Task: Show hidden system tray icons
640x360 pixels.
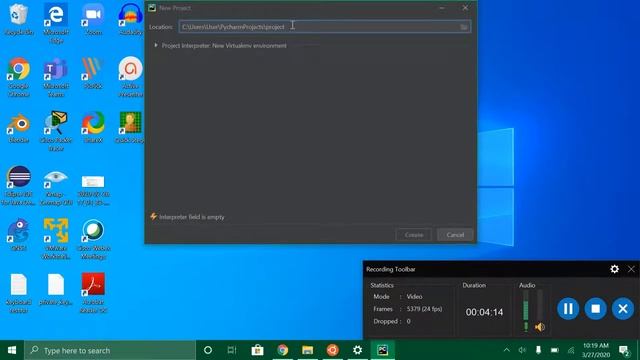Action: pos(507,350)
